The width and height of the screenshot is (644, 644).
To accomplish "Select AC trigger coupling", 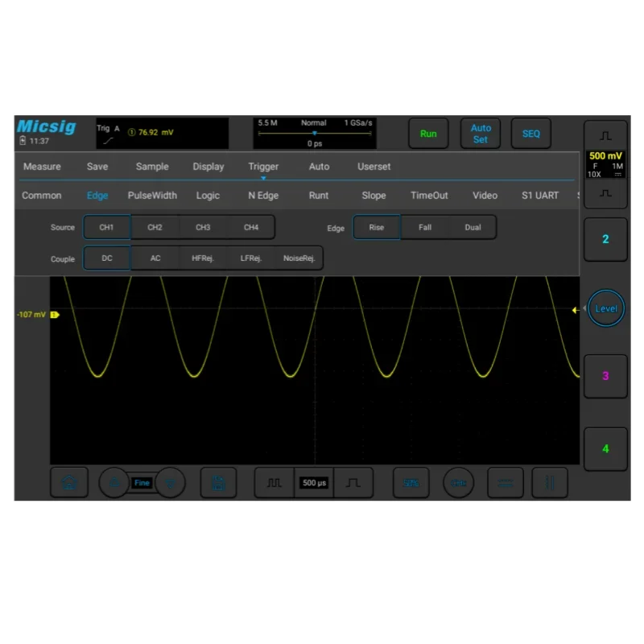I will [155, 258].
